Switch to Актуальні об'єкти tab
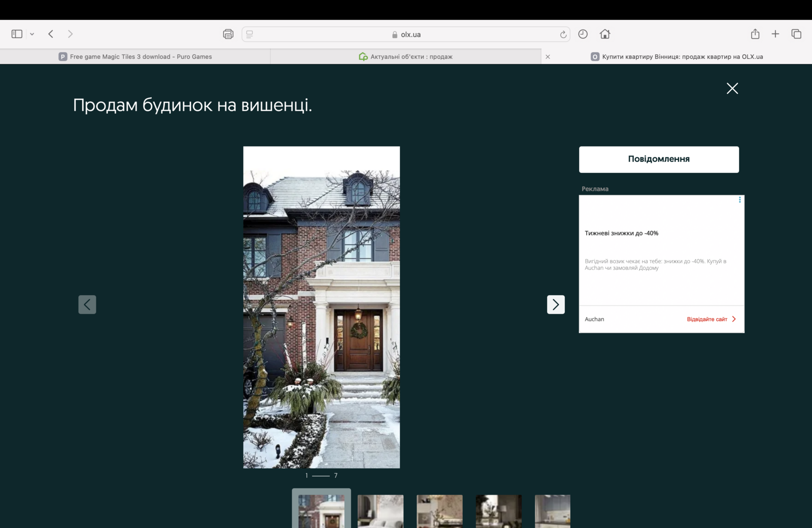Screen dimensions: 812x528 coord(405,57)
